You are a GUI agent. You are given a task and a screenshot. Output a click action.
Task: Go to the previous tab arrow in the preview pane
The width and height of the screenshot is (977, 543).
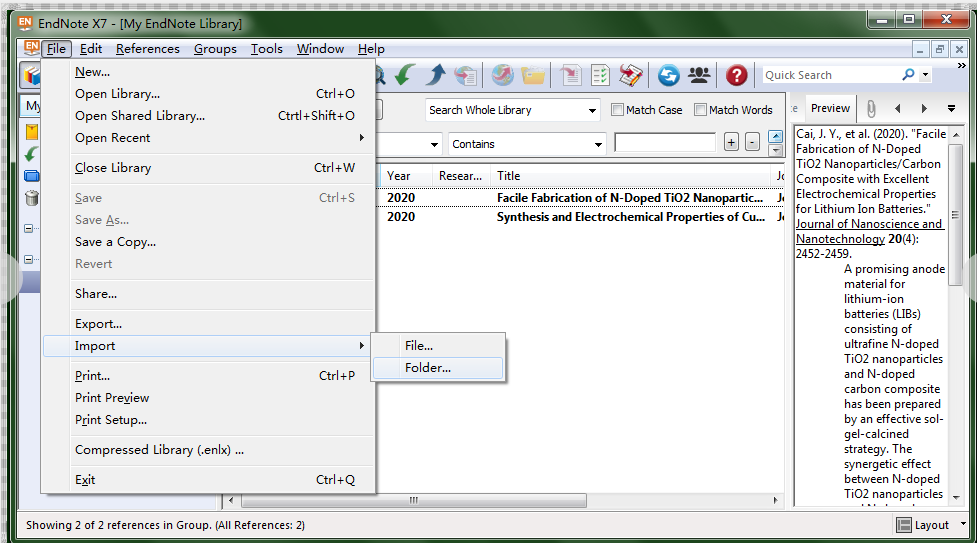[x=898, y=108]
